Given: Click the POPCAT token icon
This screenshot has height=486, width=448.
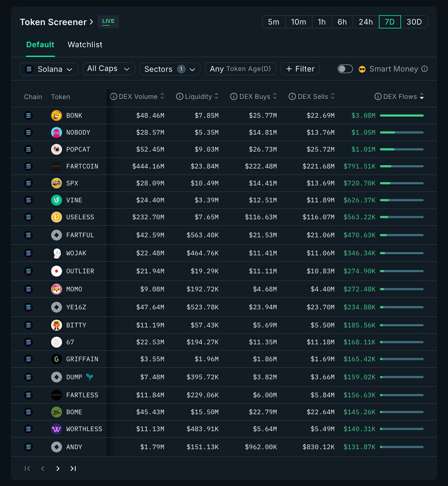Looking at the screenshot, I should point(56,149).
